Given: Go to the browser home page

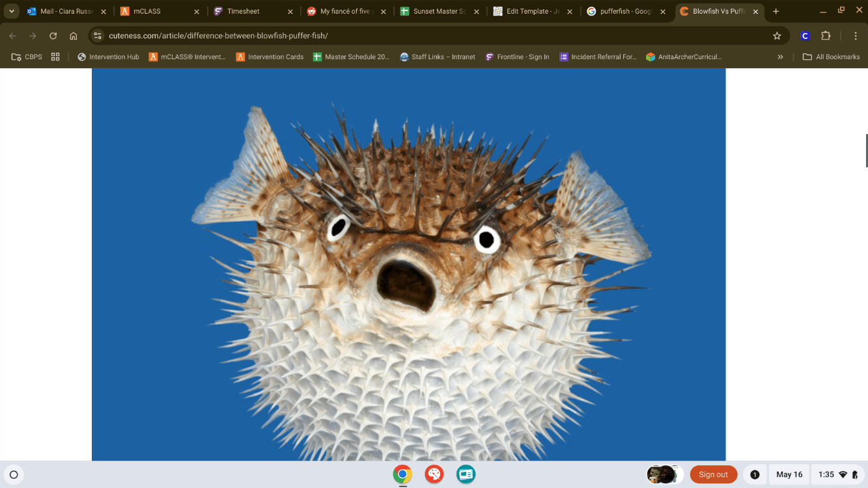Looking at the screenshot, I should pos(74,36).
